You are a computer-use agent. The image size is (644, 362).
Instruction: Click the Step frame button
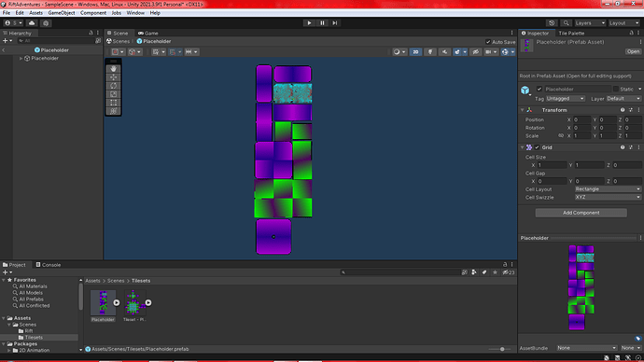pyautogui.click(x=335, y=23)
